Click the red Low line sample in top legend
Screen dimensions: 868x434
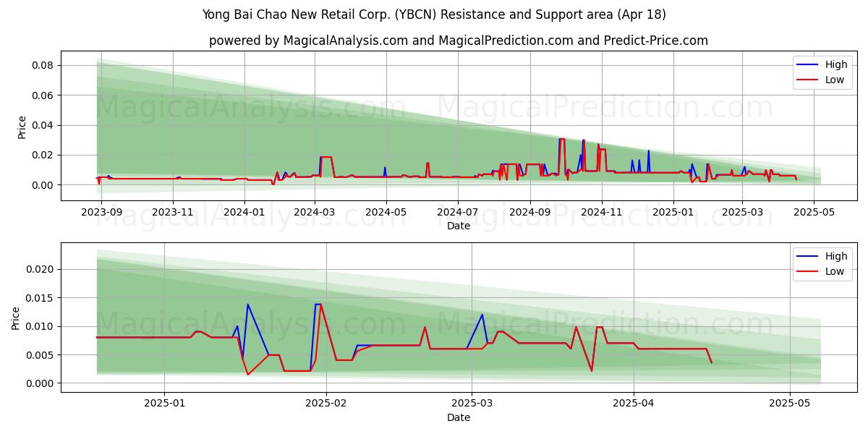point(808,80)
